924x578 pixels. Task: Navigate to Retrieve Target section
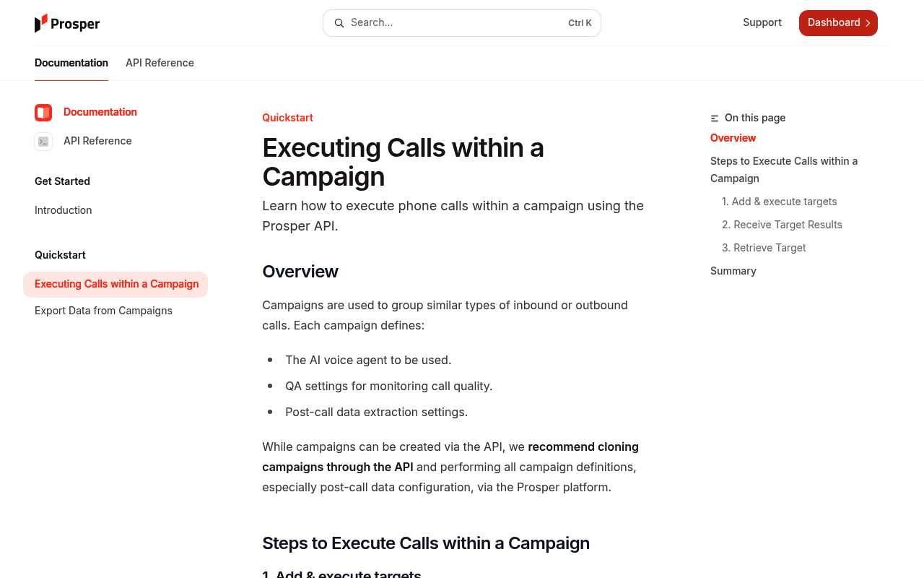764,248
